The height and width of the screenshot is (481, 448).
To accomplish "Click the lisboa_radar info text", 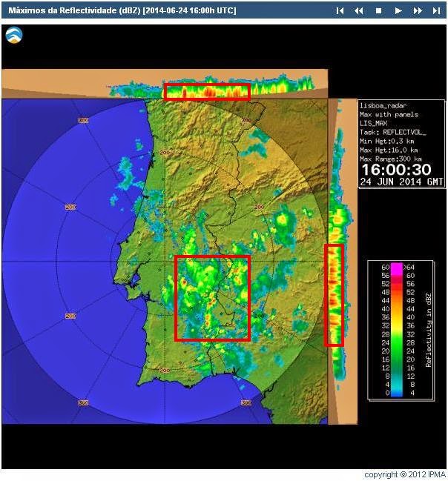I will point(383,105).
